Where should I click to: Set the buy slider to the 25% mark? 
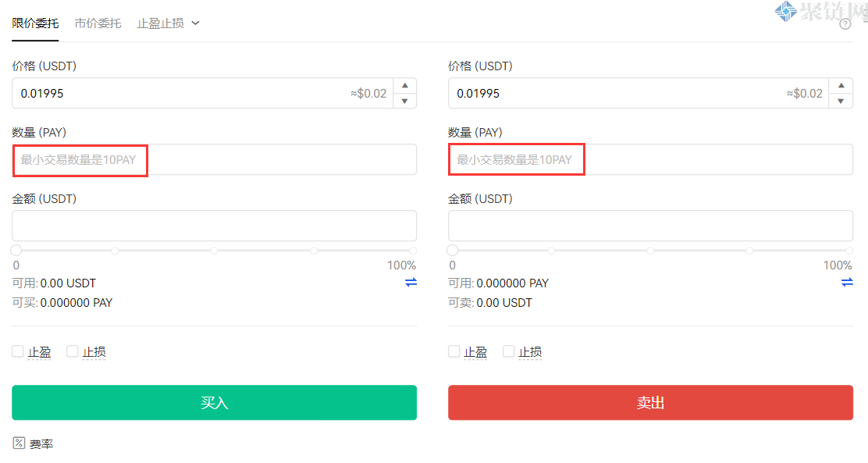click(116, 251)
